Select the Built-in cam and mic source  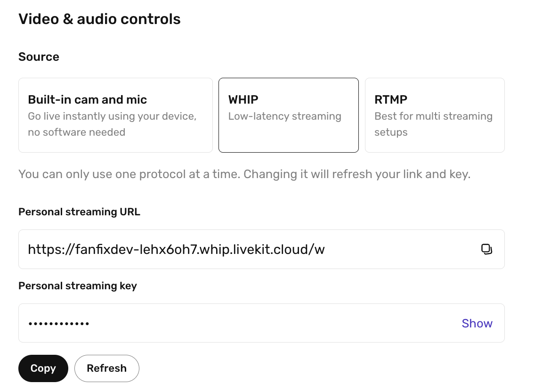coord(115,115)
